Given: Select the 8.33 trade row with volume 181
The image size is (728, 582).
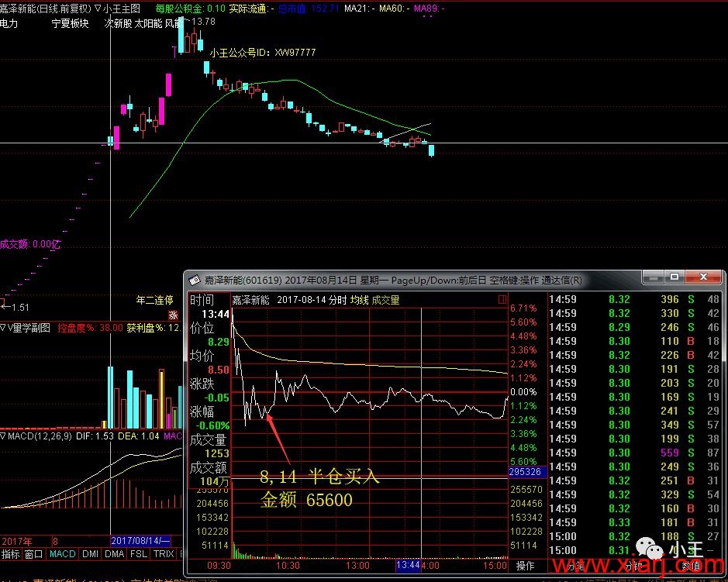Looking at the screenshot, I should 634,522.
